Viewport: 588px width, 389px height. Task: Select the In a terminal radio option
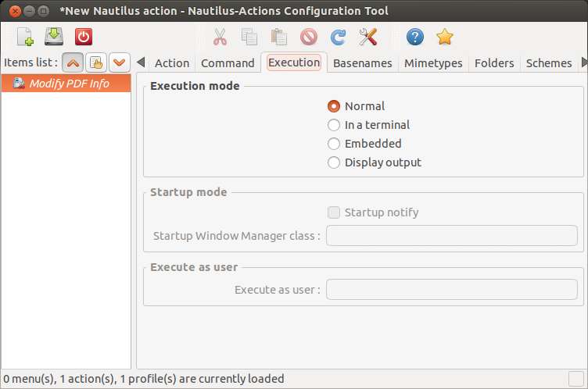pos(334,125)
